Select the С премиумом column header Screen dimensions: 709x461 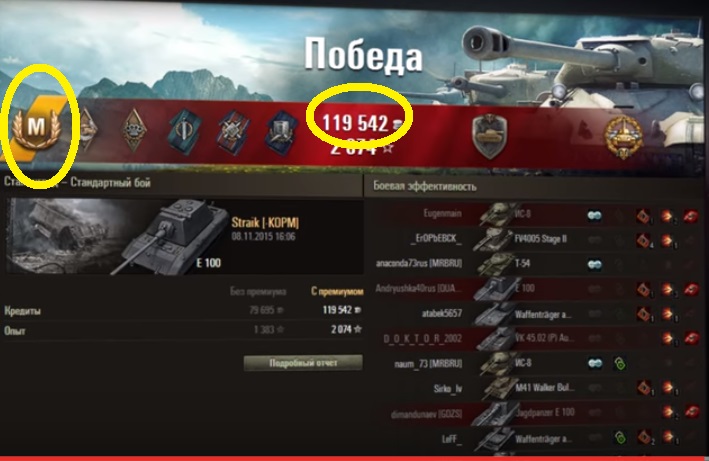point(337,292)
